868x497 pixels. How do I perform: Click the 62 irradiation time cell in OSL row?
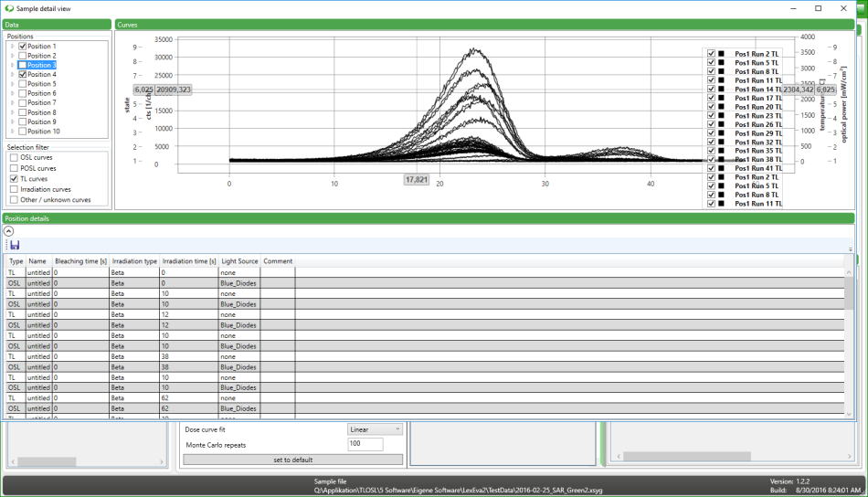pyautogui.click(x=189, y=409)
